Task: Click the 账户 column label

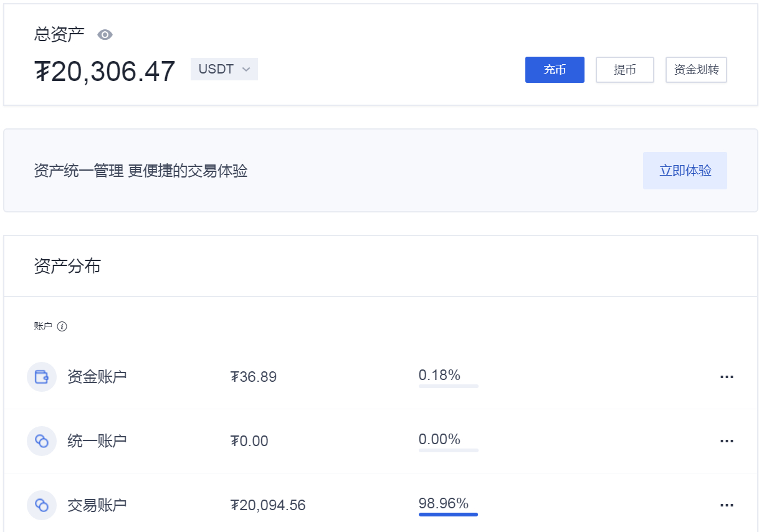Action: [x=43, y=326]
